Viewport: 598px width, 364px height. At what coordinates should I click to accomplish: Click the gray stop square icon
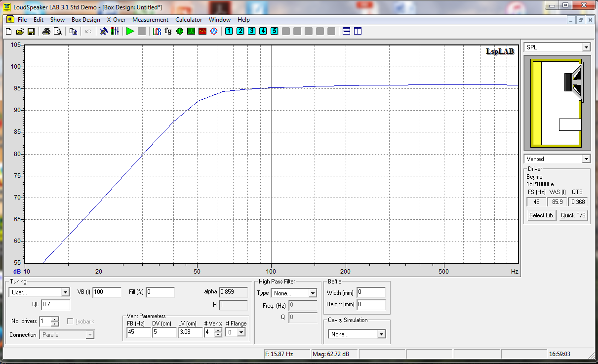point(142,31)
